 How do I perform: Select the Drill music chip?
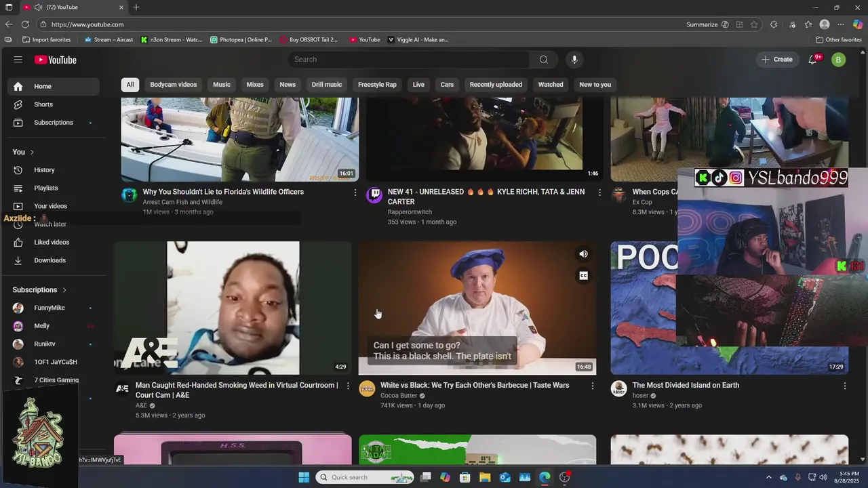coord(327,85)
